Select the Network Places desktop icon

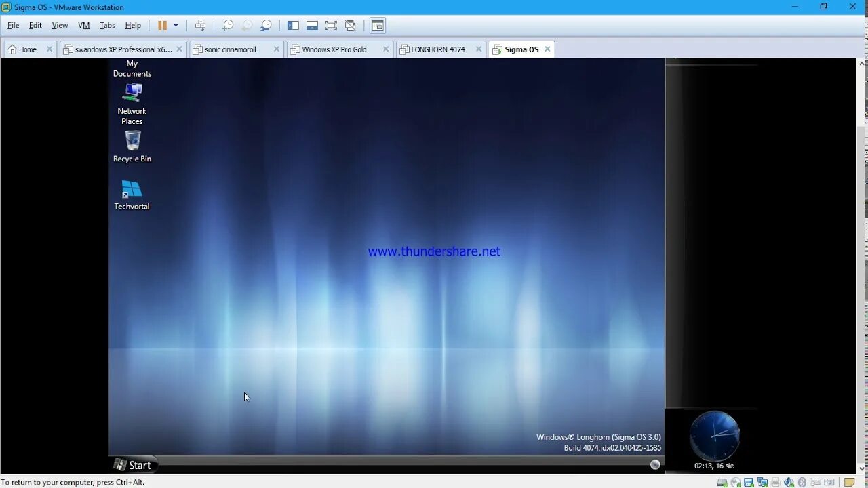pyautogui.click(x=132, y=93)
